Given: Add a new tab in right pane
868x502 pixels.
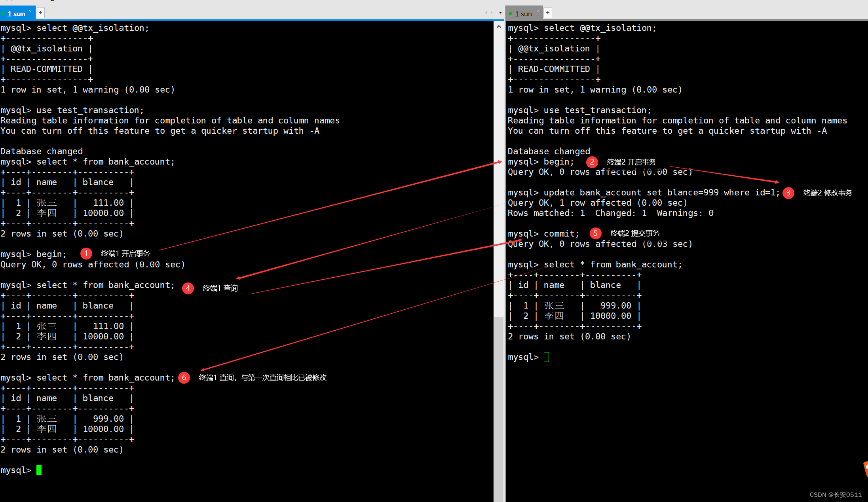Looking at the screenshot, I should click(x=548, y=13).
